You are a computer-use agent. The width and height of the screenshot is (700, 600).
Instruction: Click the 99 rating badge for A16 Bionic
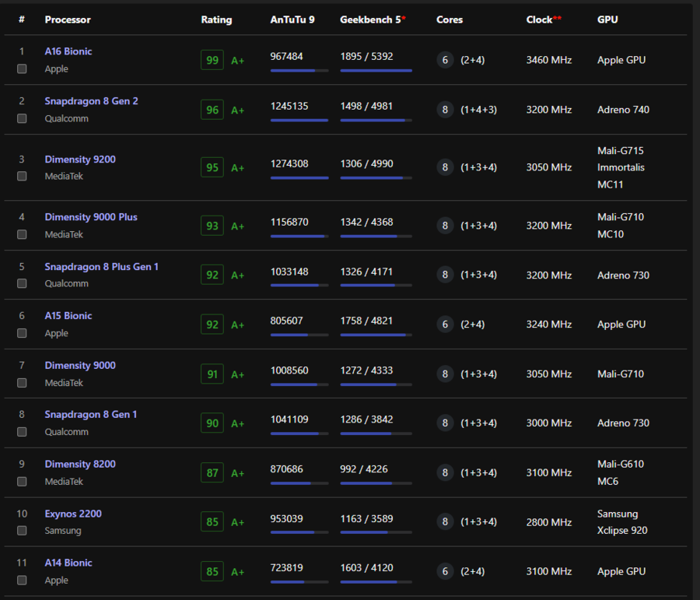click(x=212, y=60)
